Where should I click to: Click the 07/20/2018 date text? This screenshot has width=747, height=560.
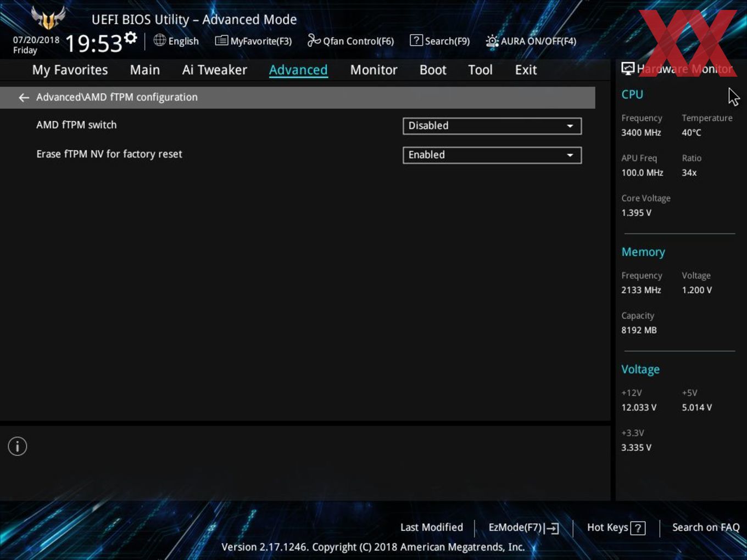[x=36, y=40]
